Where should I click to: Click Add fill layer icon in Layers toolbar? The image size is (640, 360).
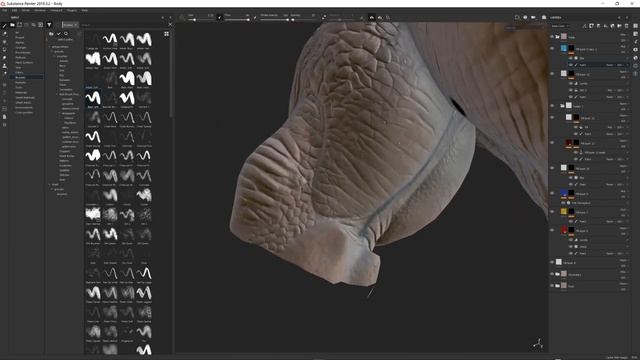pos(605,26)
